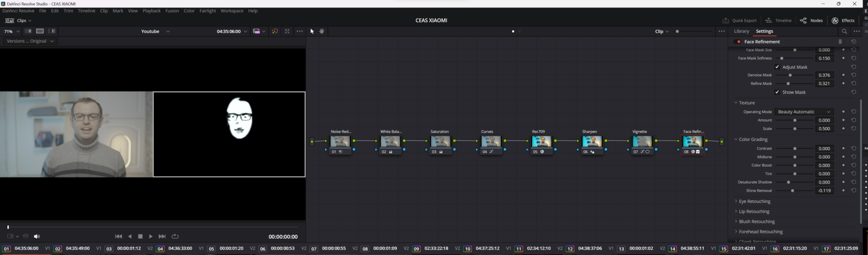Switch to the Library tab
Image resolution: width=868 pixels, height=255 pixels.
[741, 31]
